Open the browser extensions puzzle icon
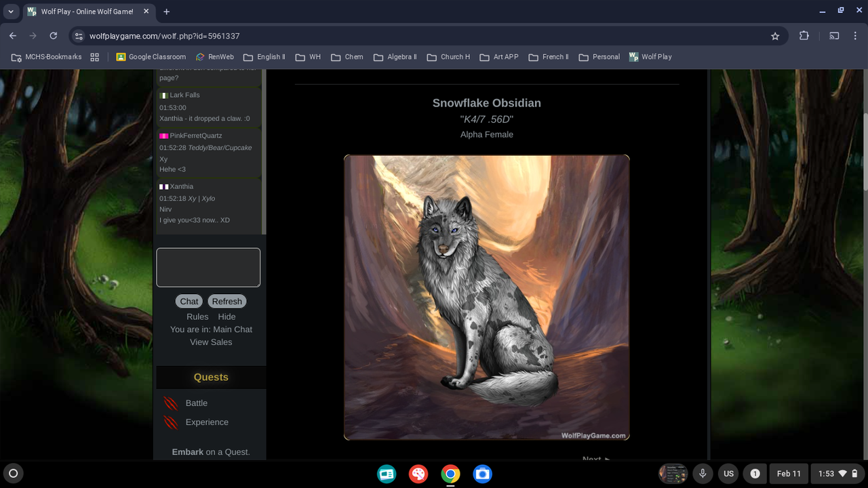 coord(804,36)
